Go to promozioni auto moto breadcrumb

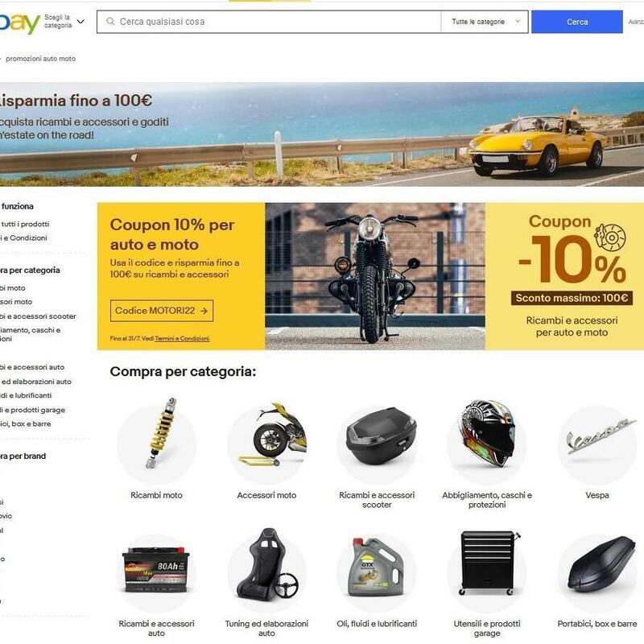(41, 59)
